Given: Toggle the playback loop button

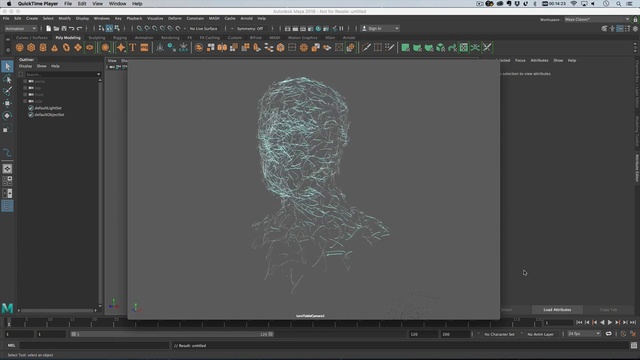Looking at the screenshot, I should click(x=609, y=334).
